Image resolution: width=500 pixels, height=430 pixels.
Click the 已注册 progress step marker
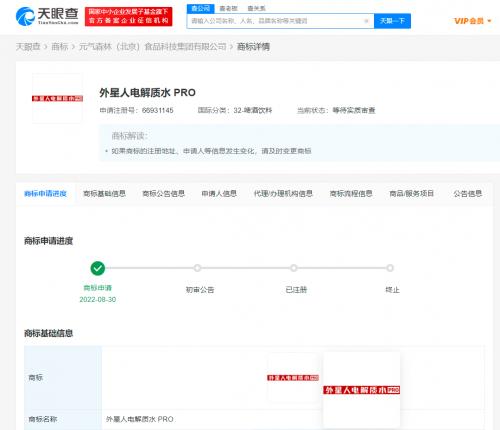[294, 268]
